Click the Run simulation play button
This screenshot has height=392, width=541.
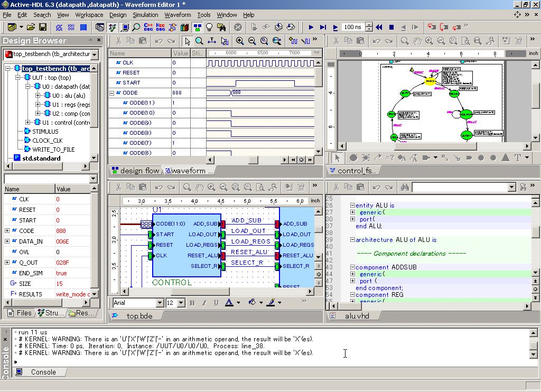(x=311, y=27)
